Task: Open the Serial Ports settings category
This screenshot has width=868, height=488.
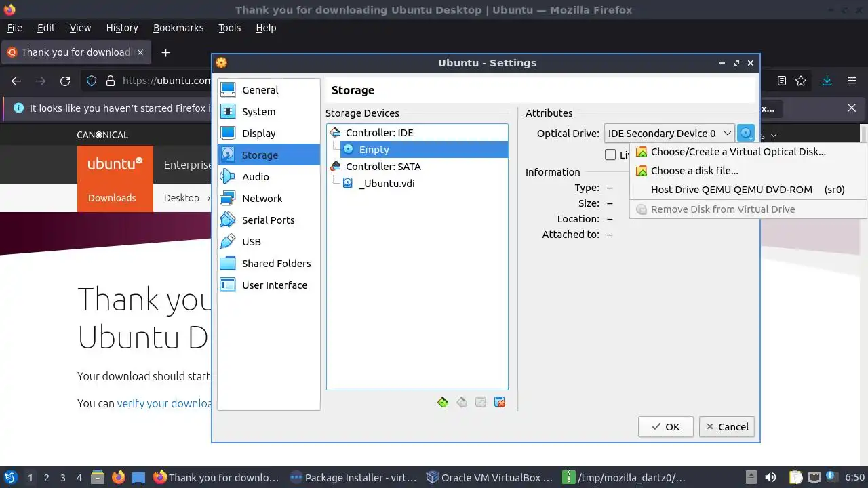Action: pyautogui.click(x=269, y=220)
